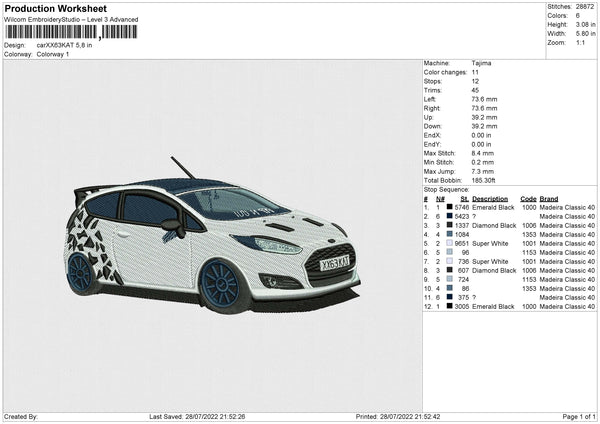Click the Left value 73.6 mm

click(484, 99)
